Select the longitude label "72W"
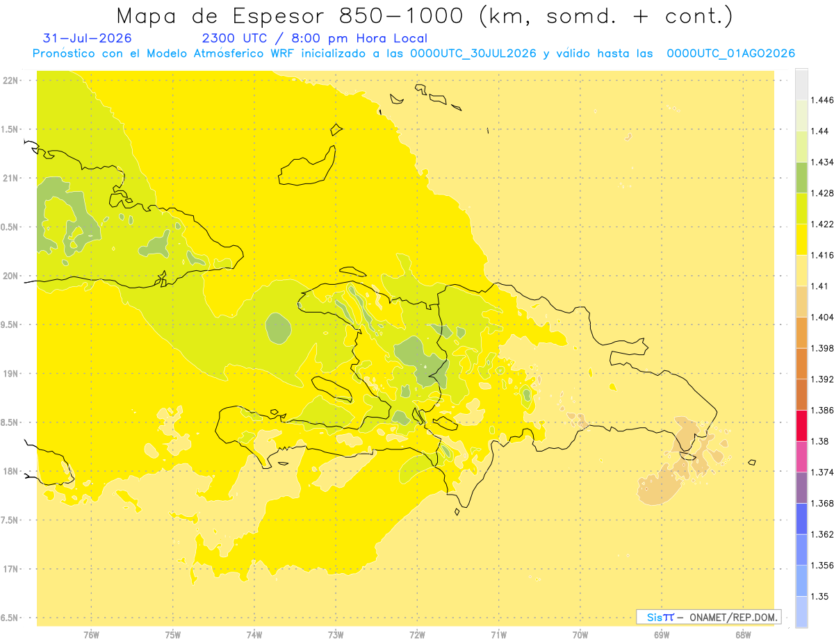Screen dimensions: 834x644 click(417, 634)
